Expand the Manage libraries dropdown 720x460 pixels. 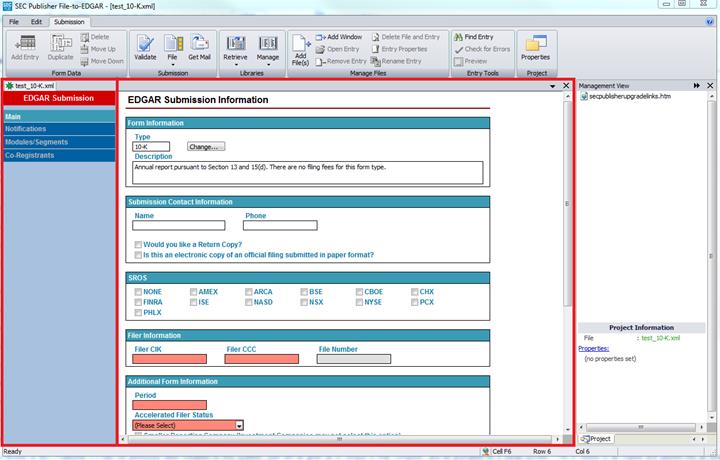coord(268,65)
